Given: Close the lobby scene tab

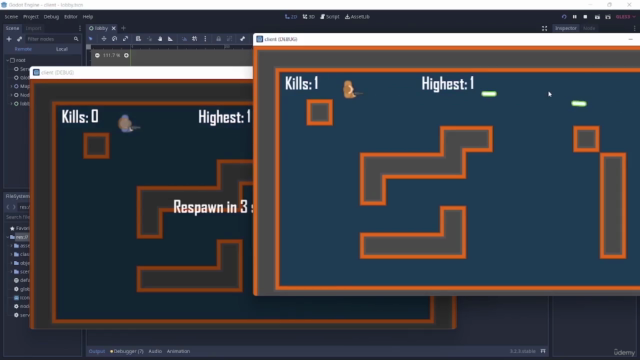Looking at the screenshot, I should click(113, 28).
